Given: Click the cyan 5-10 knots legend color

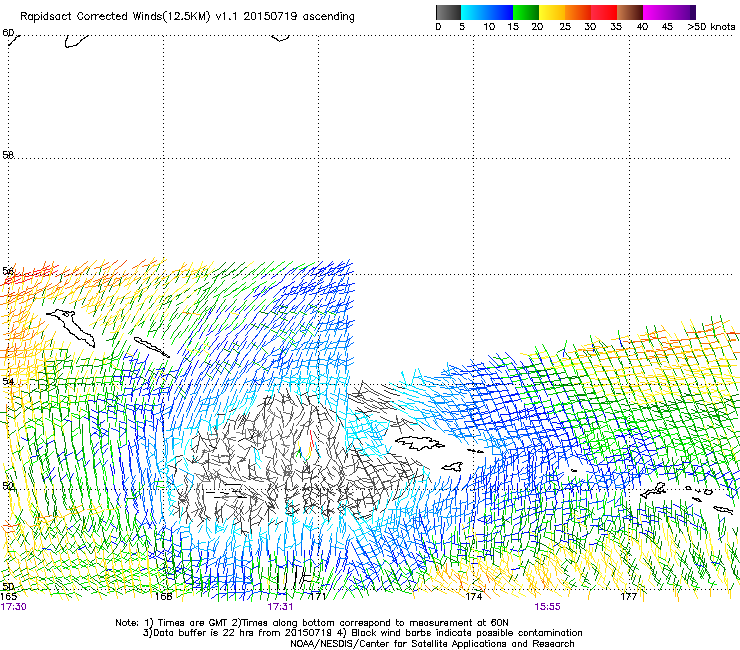Looking at the screenshot, I should point(474,12).
